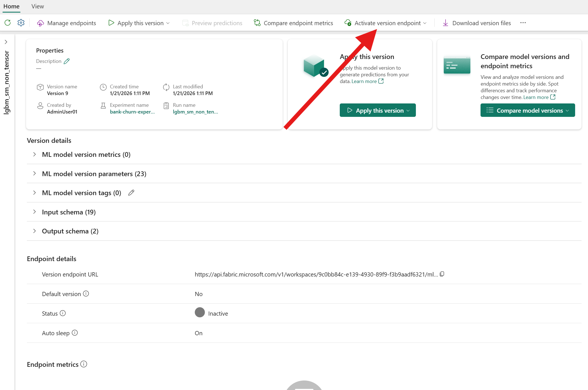Open the settings gear icon
This screenshot has width=588, height=390.
coord(21,23)
